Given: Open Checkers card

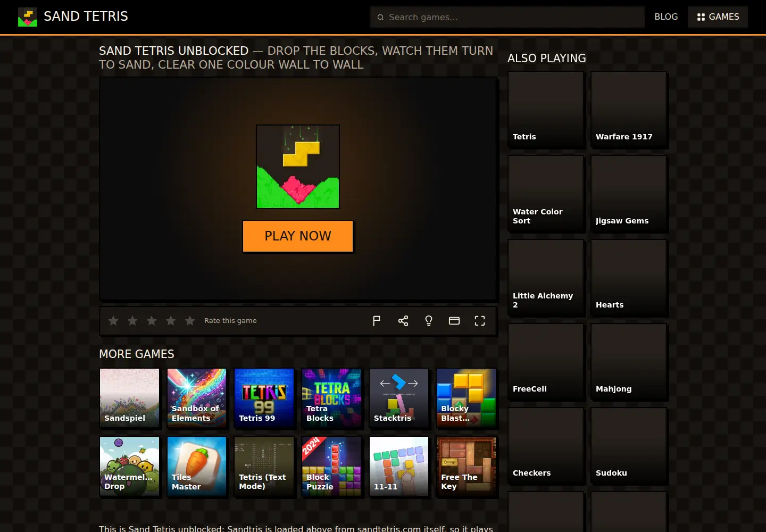Looking at the screenshot, I should (x=546, y=445).
